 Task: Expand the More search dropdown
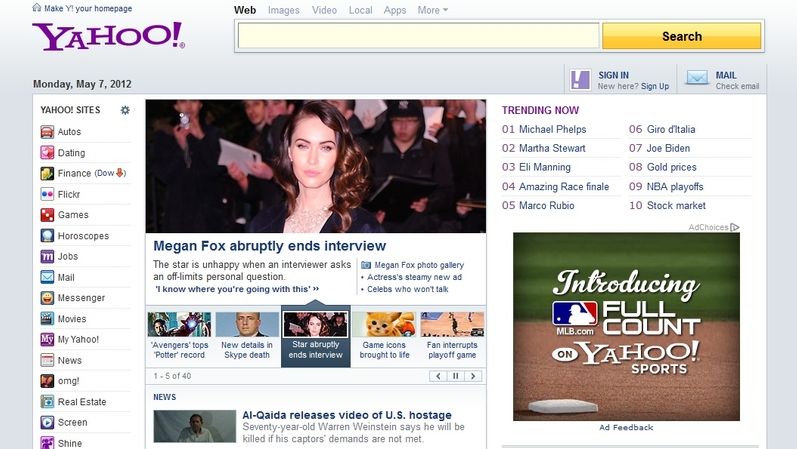tap(433, 10)
